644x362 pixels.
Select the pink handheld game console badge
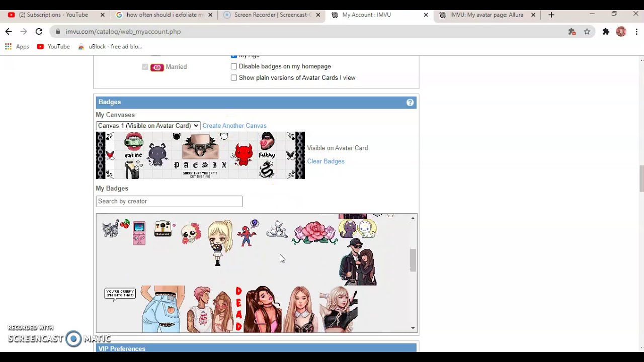click(x=139, y=233)
